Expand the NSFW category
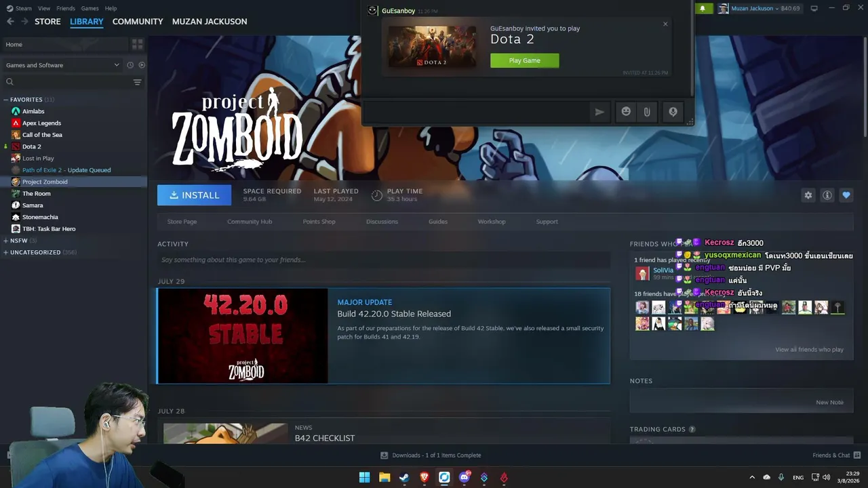 coord(6,241)
